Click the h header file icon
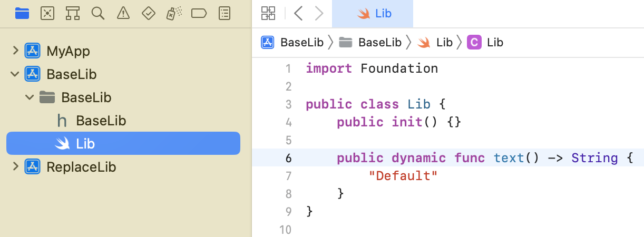644x237 pixels. point(62,121)
